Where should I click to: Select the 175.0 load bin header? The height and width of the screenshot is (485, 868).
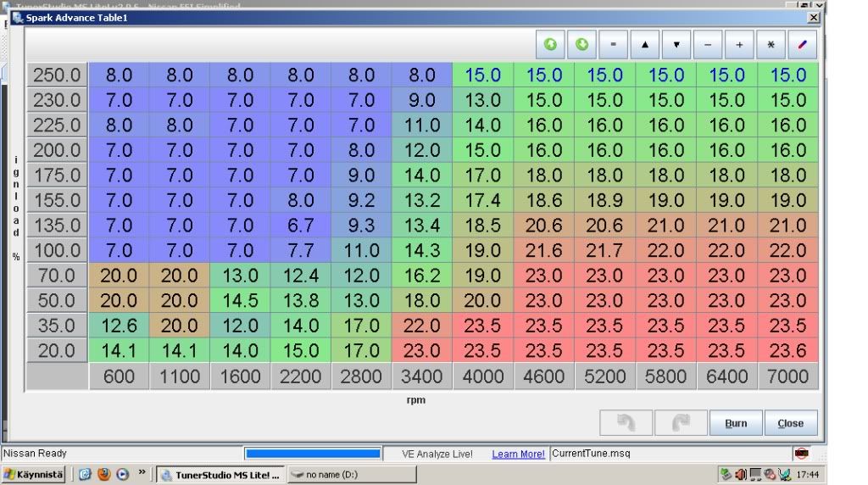[x=57, y=175]
